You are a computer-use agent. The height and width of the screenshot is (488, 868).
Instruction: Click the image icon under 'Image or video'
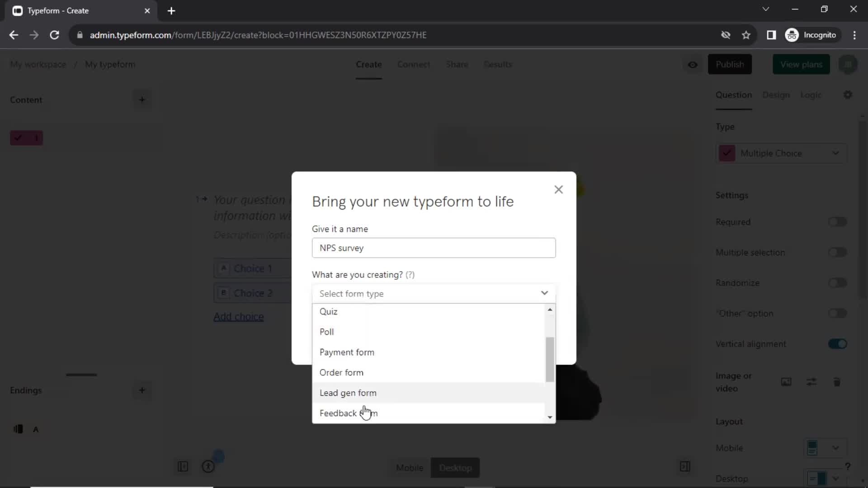tap(786, 382)
